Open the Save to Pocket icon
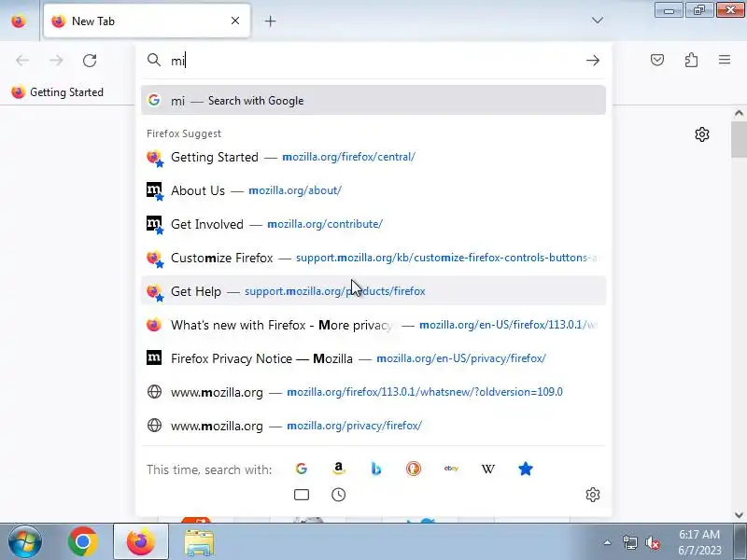This screenshot has width=747, height=560. tap(657, 60)
